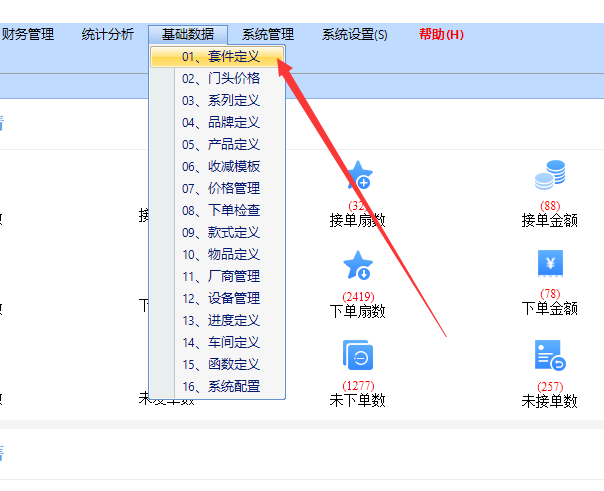The height and width of the screenshot is (491, 604).
Task: Click the 未下单数 label text
Action: click(358, 401)
